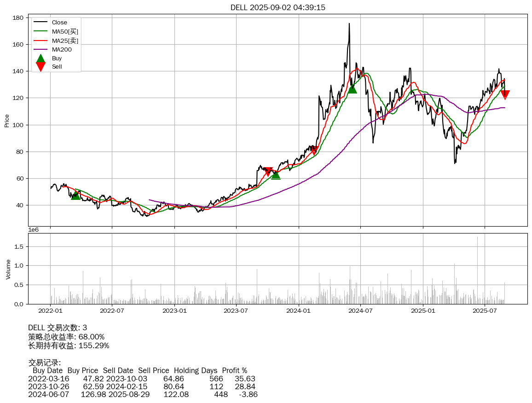Click the red Sell triangle in the legend
The height and width of the screenshot is (403, 532).
pyautogui.click(x=40, y=67)
